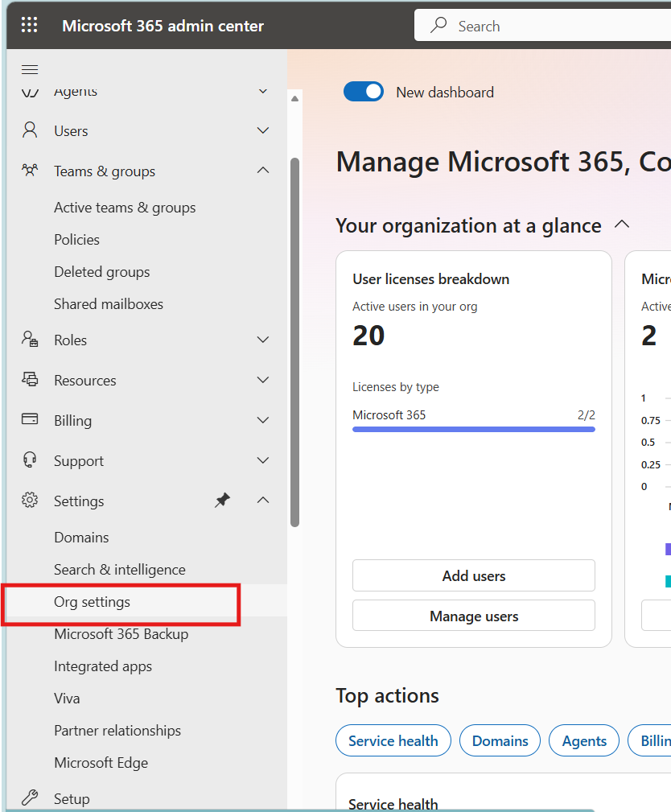Click the search magnifier icon
Screen dimensions: 671x812
[x=438, y=25]
